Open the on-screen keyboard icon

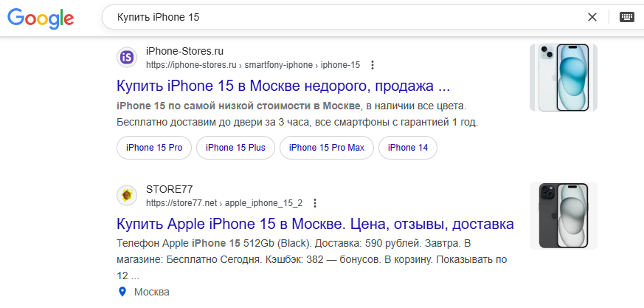click(x=627, y=17)
